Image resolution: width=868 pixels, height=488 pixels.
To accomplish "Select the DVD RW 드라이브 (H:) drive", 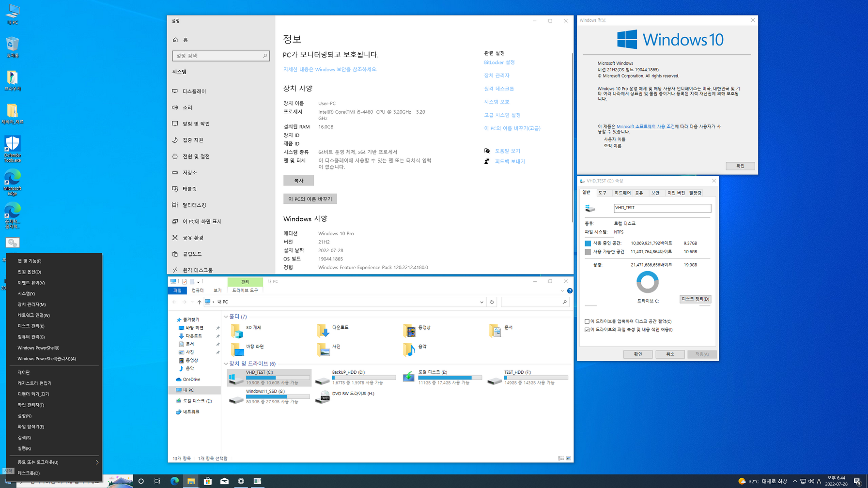I will (x=345, y=396).
